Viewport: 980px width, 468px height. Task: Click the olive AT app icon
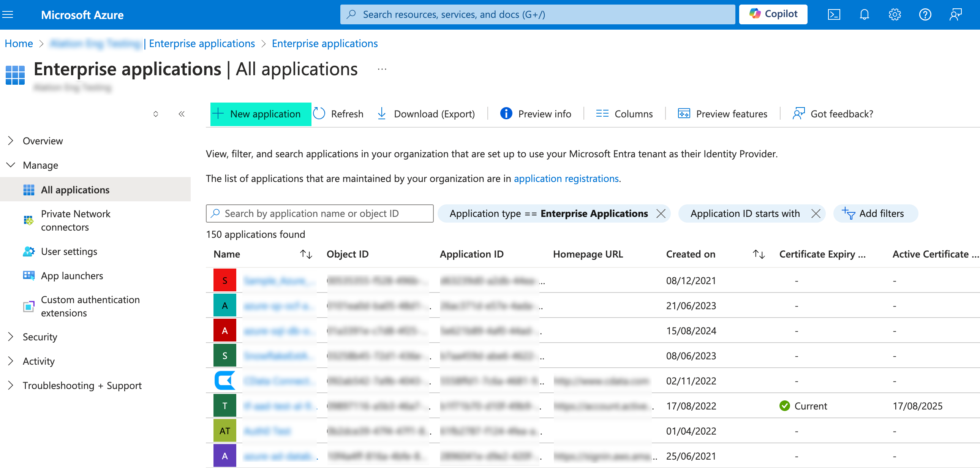click(x=225, y=431)
